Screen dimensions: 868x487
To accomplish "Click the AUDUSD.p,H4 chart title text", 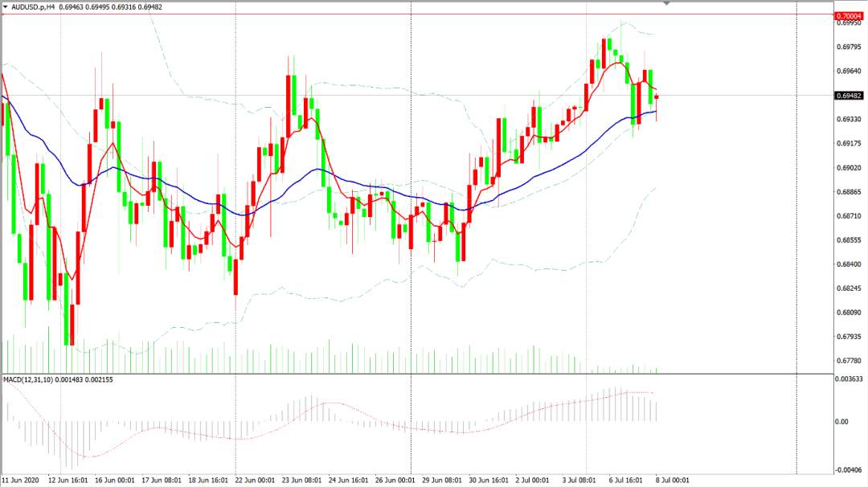I will (x=31, y=7).
